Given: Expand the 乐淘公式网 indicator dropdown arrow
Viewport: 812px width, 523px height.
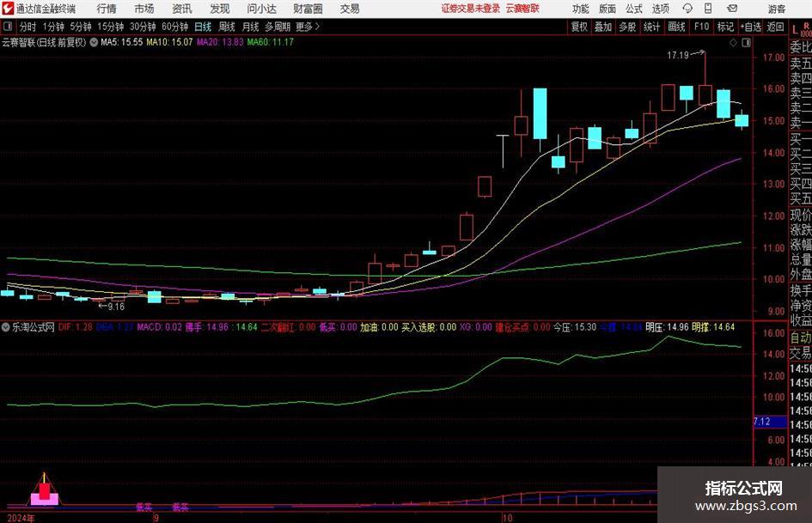Looking at the screenshot, I should (6, 326).
